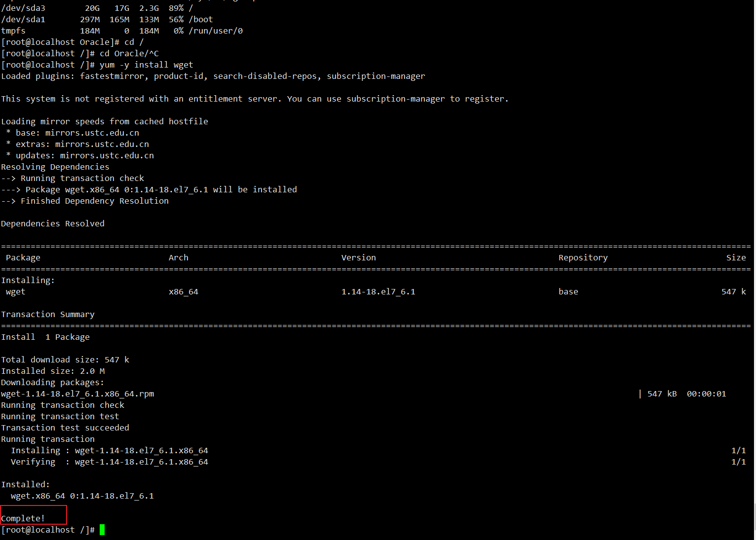This screenshot has height=540, width=756.
Task: Click the 'Verifying : wget-1.14-18' line
Action: [x=110, y=462]
